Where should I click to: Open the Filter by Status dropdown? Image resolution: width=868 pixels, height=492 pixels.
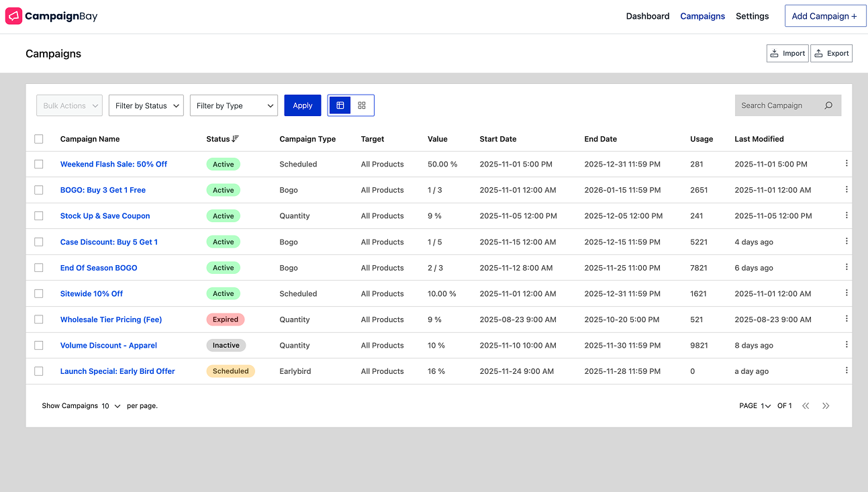point(146,105)
